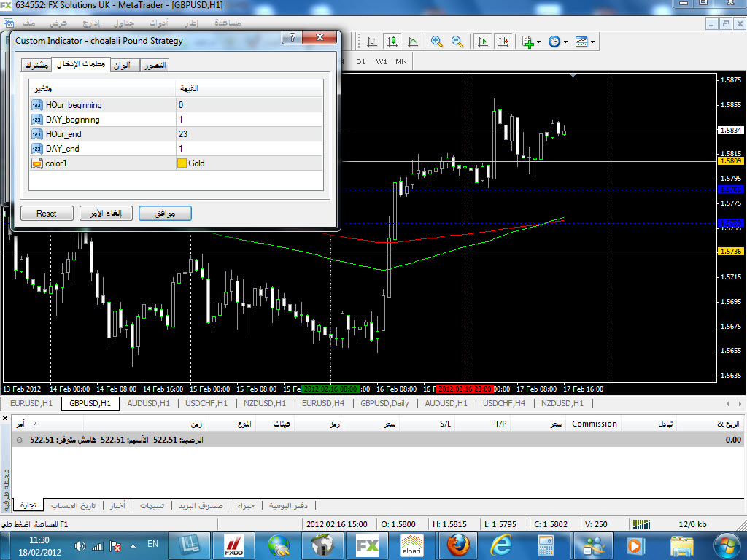
Task: Switch to NZDUSD,H1 chart tab
Action: pyautogui.click(x=265, y=403)
